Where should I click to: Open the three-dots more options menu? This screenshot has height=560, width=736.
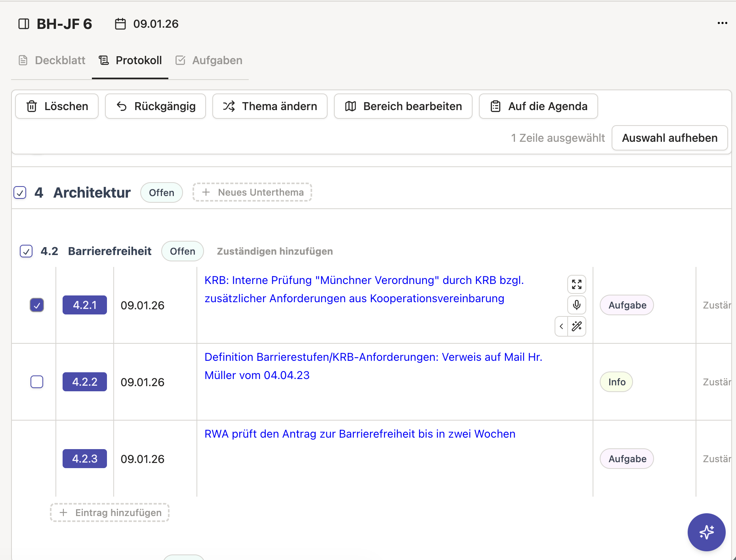point(722,23)
